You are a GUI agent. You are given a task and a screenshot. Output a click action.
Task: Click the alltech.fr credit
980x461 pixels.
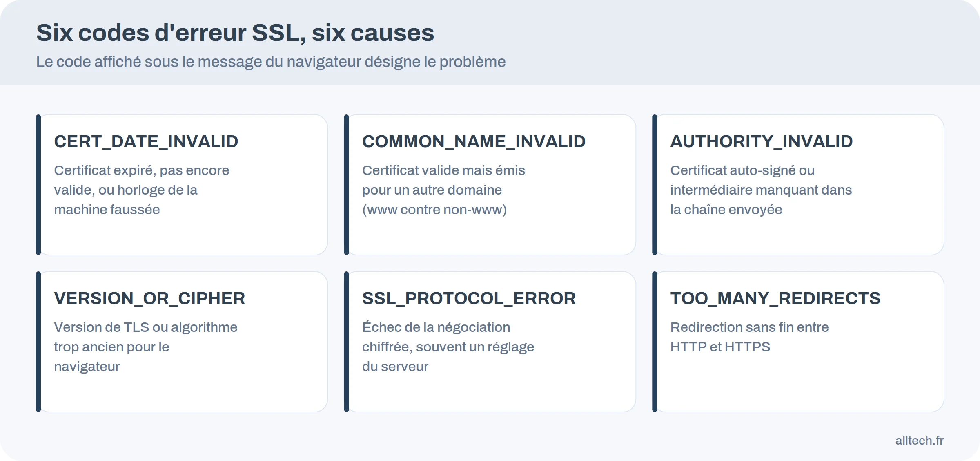pyautogui.click(x=919, y=441)
